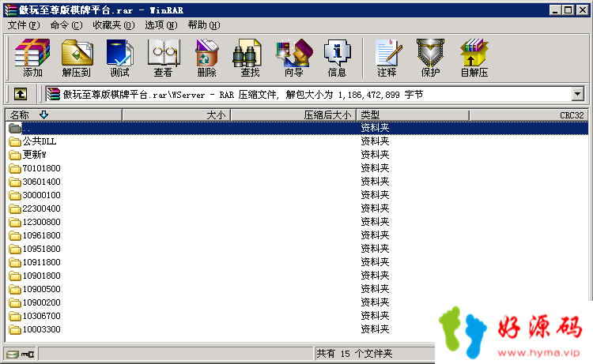Sort by Name (名称) column header
This screenshot has height=364, width=593.
click(63, 114)
